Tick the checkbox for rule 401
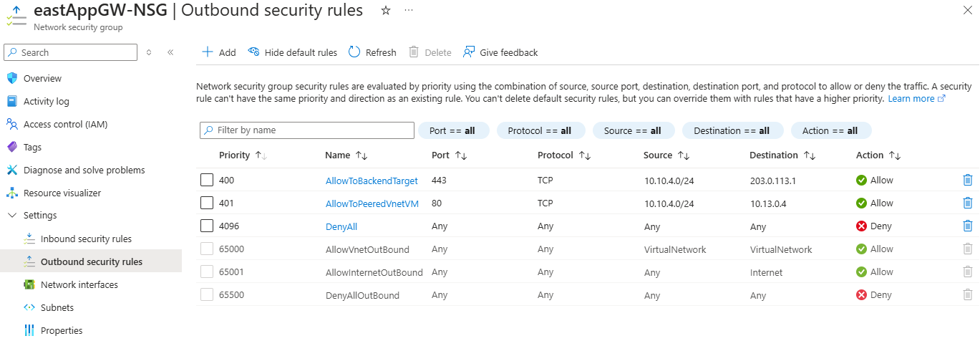 (x=207, y=203)
